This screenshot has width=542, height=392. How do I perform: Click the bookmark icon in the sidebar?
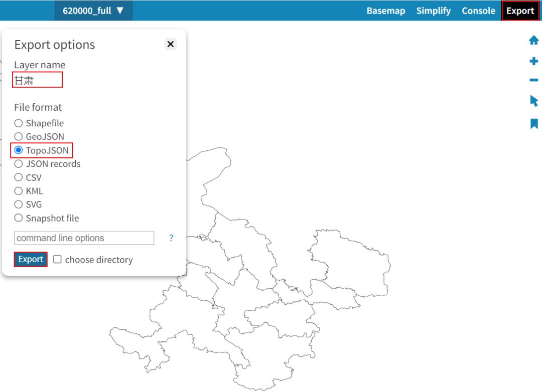pos(533,123)
